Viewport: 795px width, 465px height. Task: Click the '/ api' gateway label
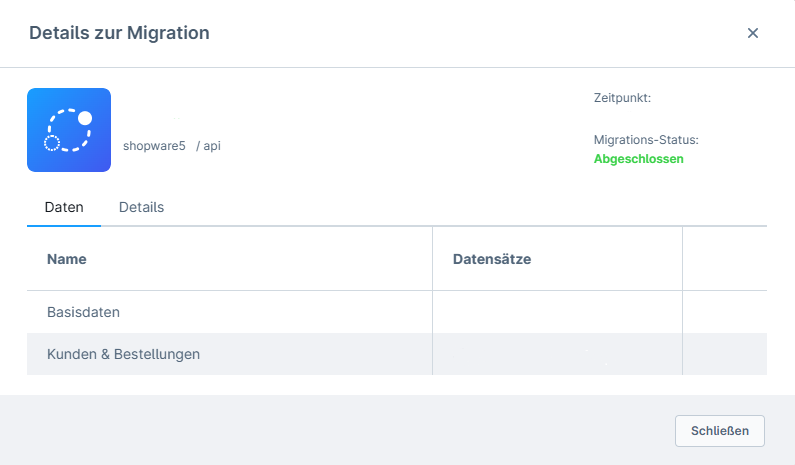click(x=208, y=146)
